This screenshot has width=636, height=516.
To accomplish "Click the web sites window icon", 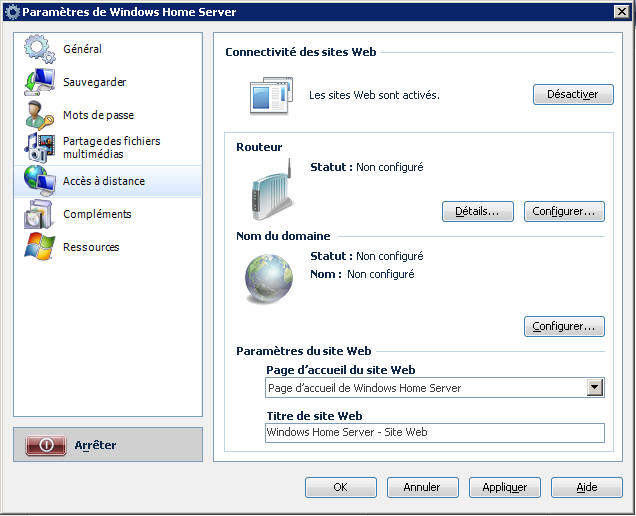I will coord(271,95).
